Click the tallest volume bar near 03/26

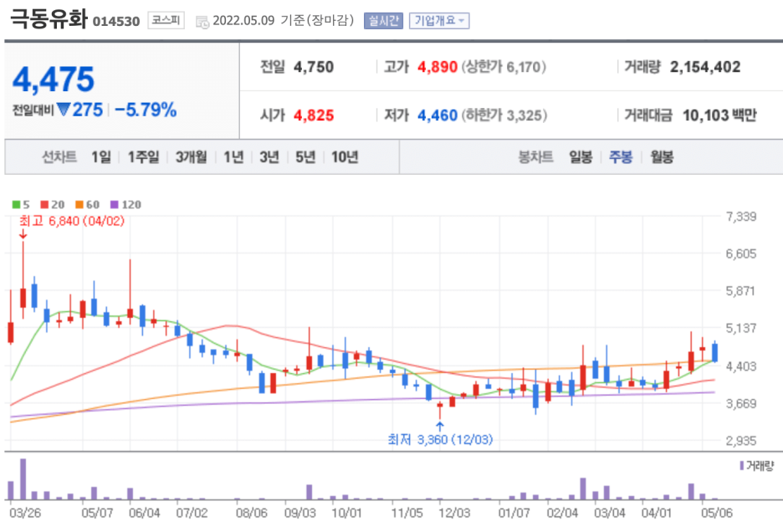(x=23, y=479)
